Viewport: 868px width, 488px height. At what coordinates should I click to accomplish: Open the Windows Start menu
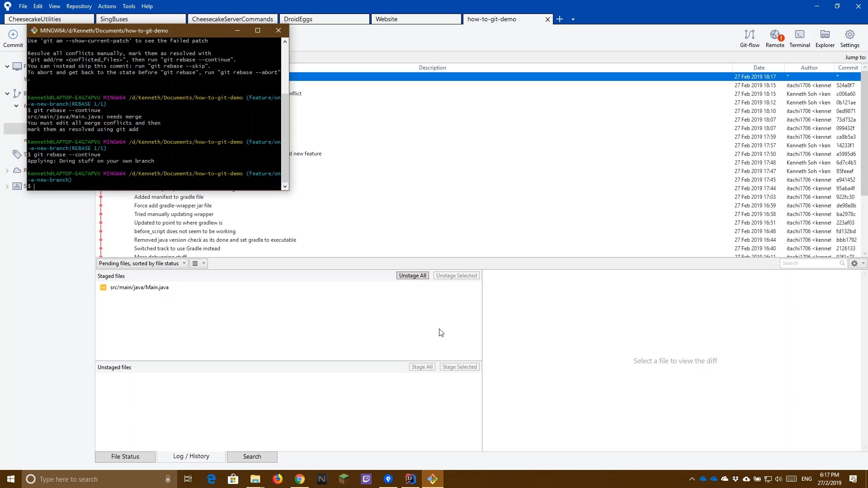[x=11, y=479]
